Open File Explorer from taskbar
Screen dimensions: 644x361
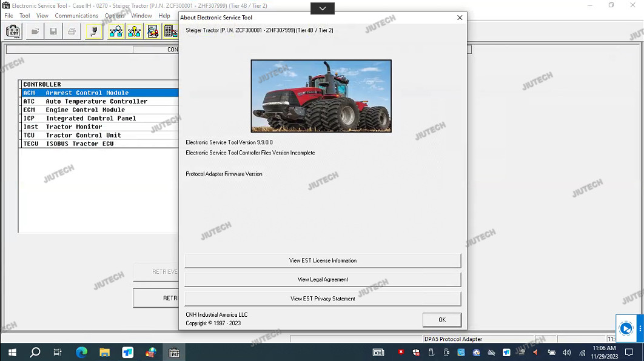tap(104, 353)
